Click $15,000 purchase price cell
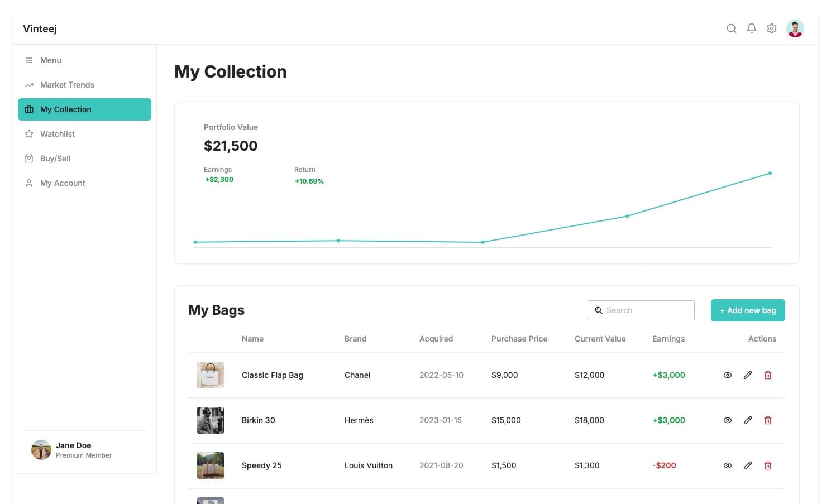This screenshot has height=504, width=831. coord(506,420)
